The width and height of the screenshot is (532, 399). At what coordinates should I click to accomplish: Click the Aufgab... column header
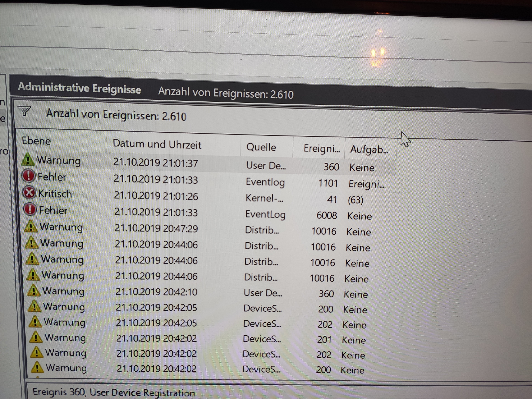(x=369, y=149)
